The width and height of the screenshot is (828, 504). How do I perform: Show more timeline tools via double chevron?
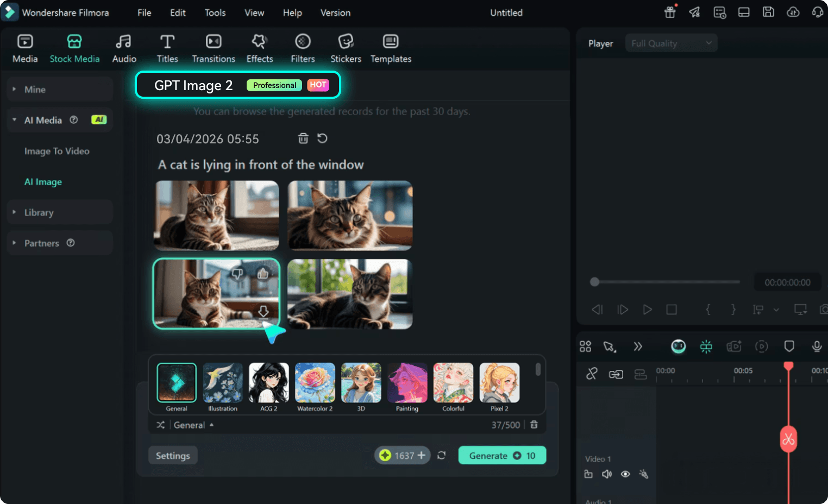click(638, 346)
